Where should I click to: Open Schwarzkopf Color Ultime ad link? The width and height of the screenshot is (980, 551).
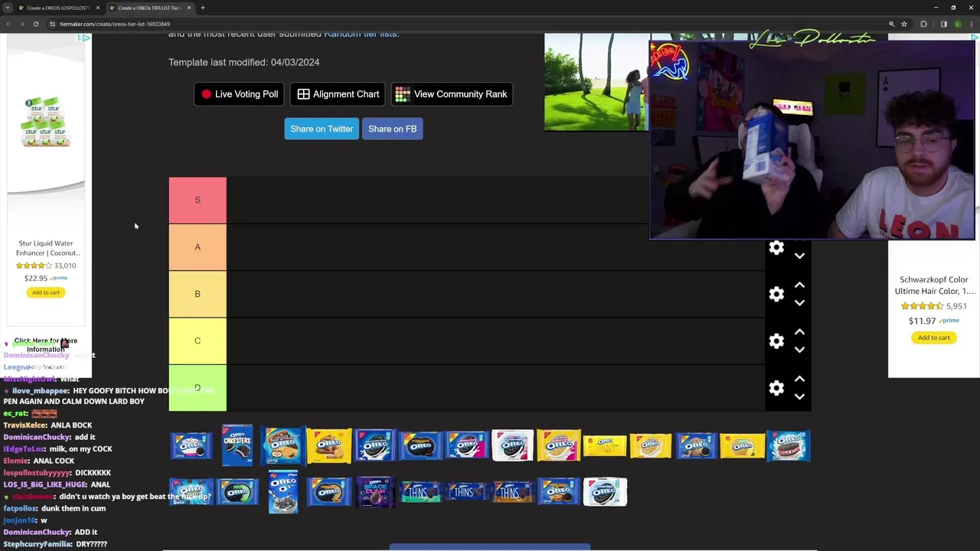[x=933, y=285]
